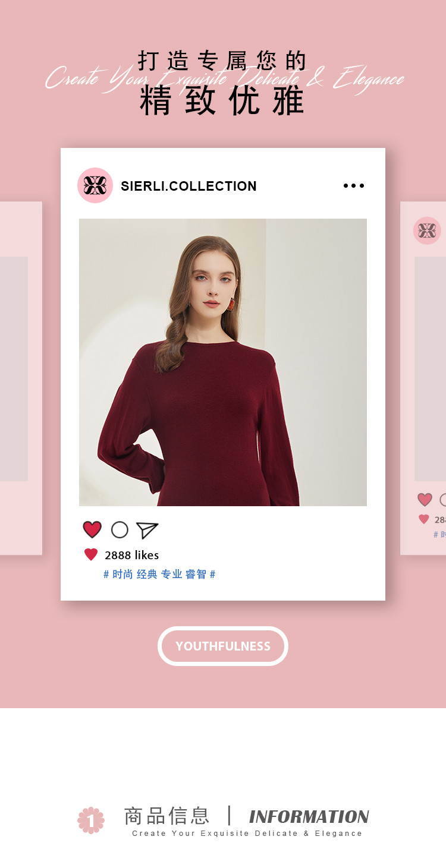Click the 商品信息 section title

(x=167, y=816)
